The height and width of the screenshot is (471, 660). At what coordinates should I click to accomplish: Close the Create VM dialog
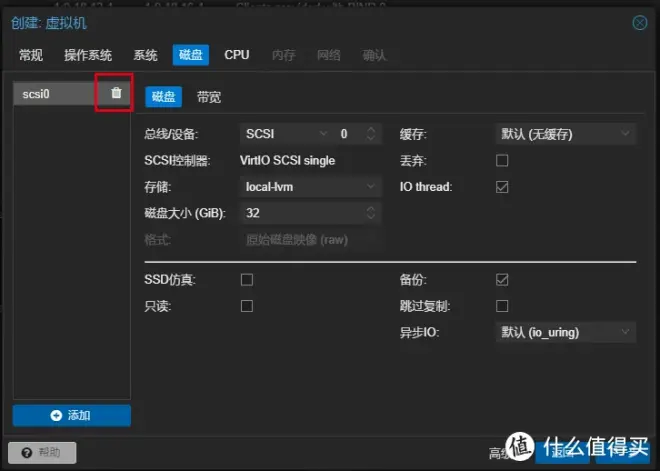[640, 22]
